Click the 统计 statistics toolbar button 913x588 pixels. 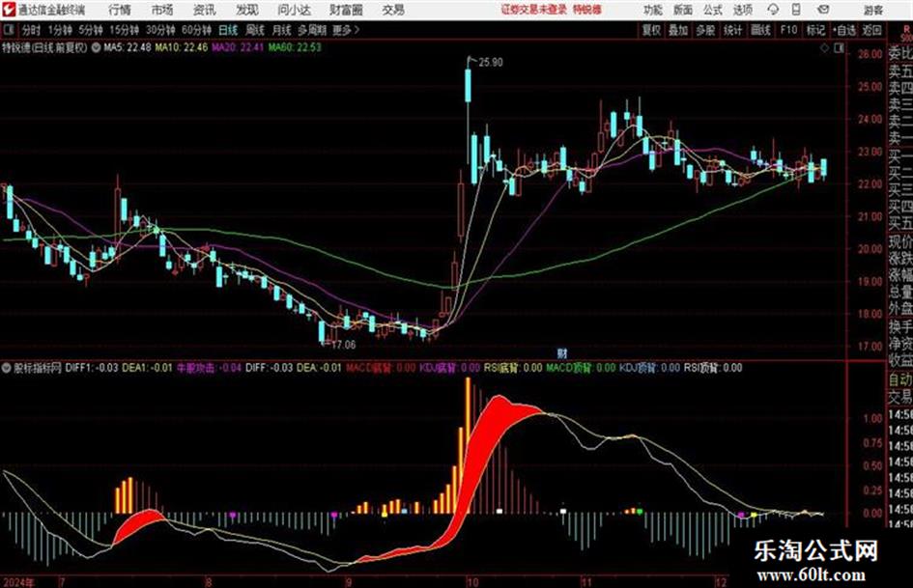click(733, 30)
